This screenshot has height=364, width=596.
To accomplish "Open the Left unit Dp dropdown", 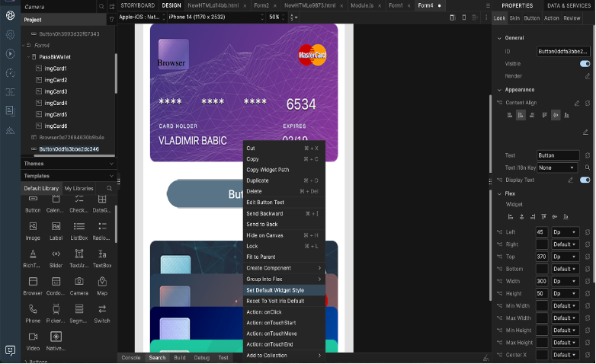I will [x=566, y=232].
